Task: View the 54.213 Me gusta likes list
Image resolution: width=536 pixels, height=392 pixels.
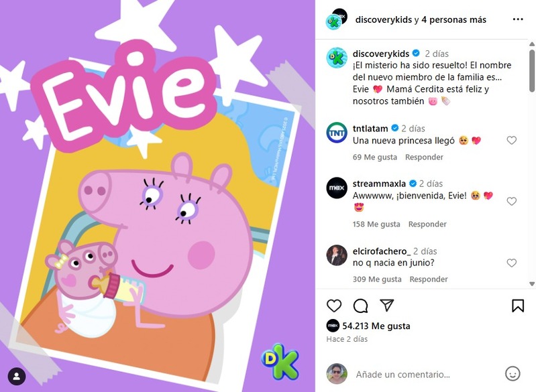Action: [376, 326]
